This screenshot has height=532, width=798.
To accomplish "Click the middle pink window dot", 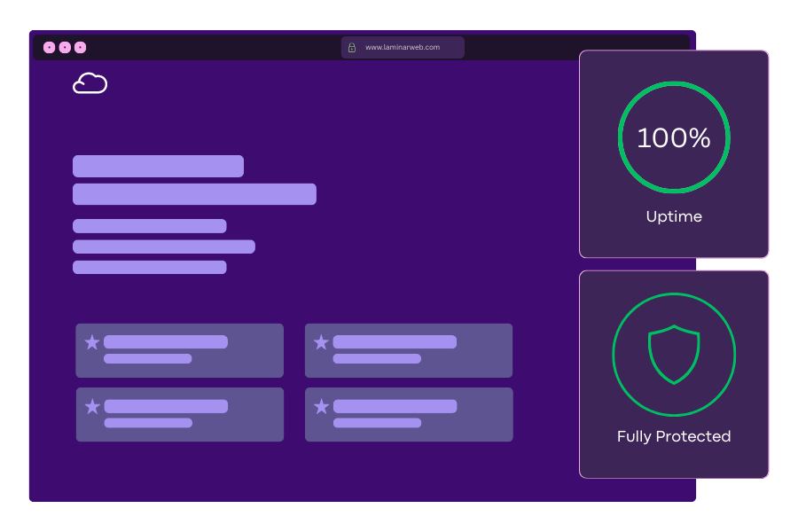I will click(65, 47).
